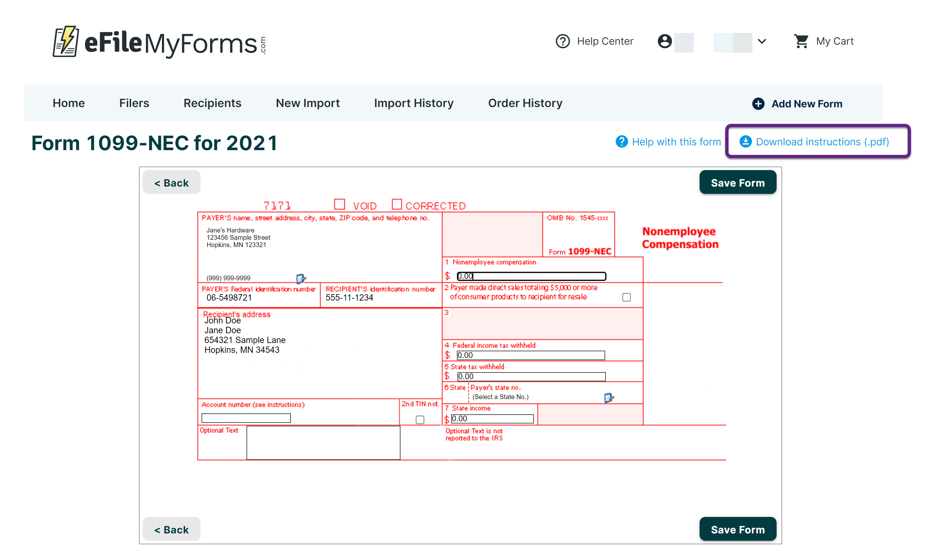Expand the account dropdown chevron
929x560 pixels.
[762, 41]
